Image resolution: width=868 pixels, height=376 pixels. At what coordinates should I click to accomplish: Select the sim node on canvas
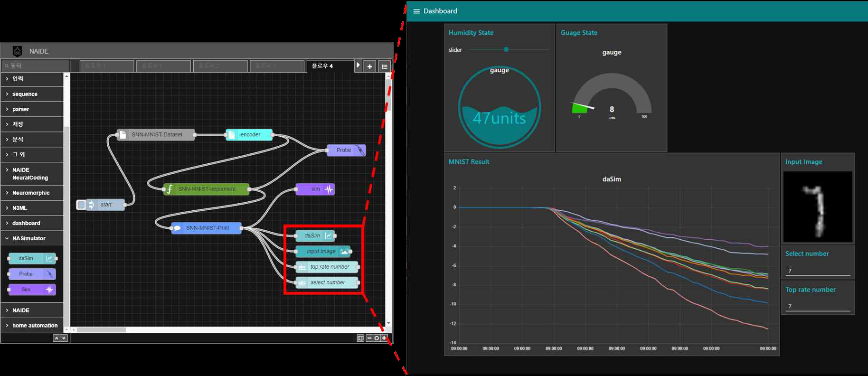click(x=315, y=189)
